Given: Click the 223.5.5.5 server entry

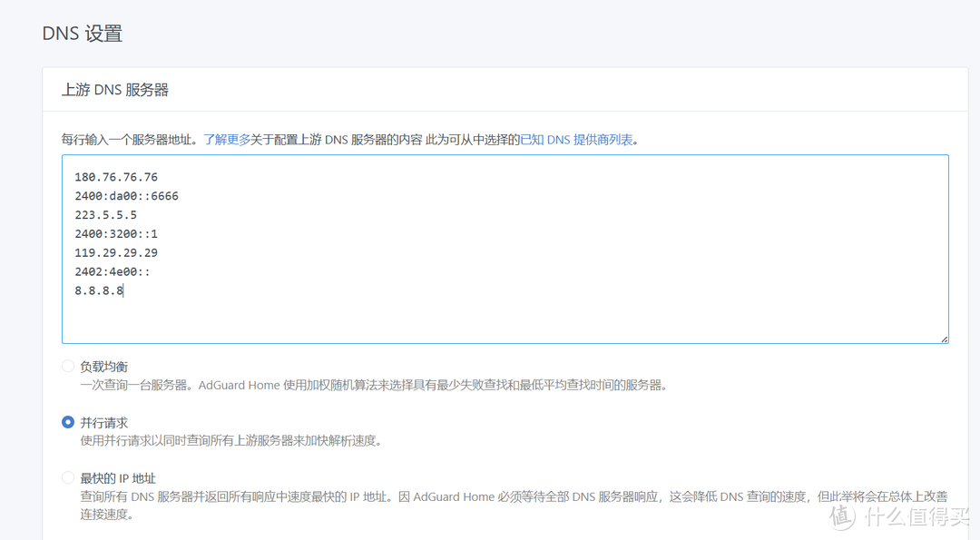Looking at the screenshot, I should point(103,214).
